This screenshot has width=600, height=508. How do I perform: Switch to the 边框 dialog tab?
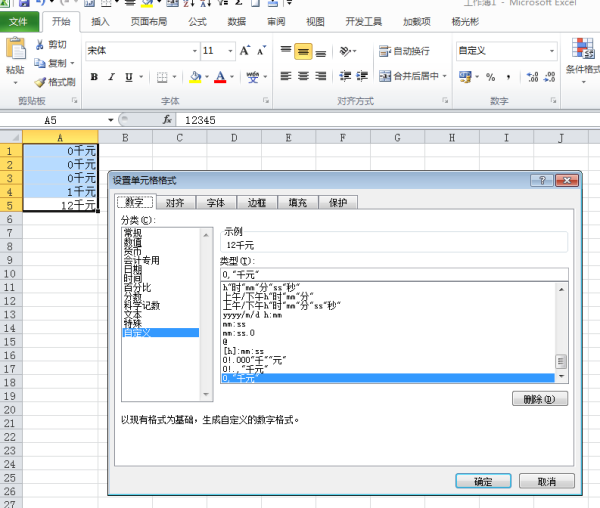point(257,203)
